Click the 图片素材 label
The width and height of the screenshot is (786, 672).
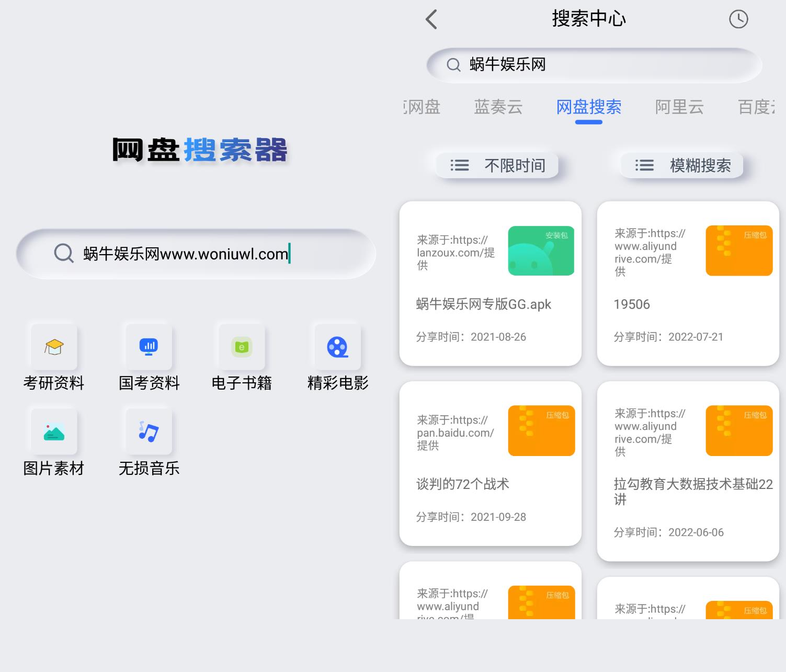(x=54, y=469)
